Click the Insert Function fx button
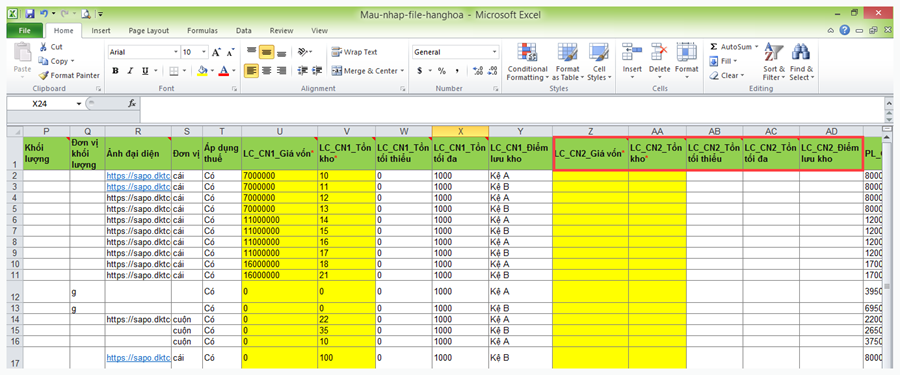Screen dimensions: 900x375 click(x=131, y=104)
